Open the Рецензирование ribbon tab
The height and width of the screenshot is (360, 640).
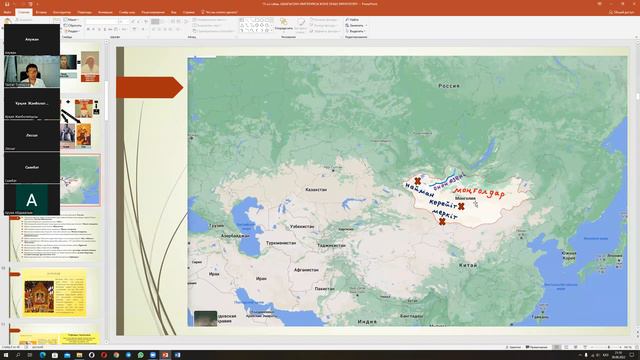tap(153, 12)
